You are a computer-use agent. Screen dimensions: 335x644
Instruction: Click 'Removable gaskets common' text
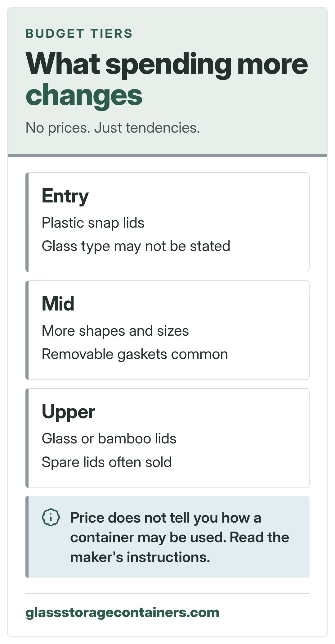(135, 354)
